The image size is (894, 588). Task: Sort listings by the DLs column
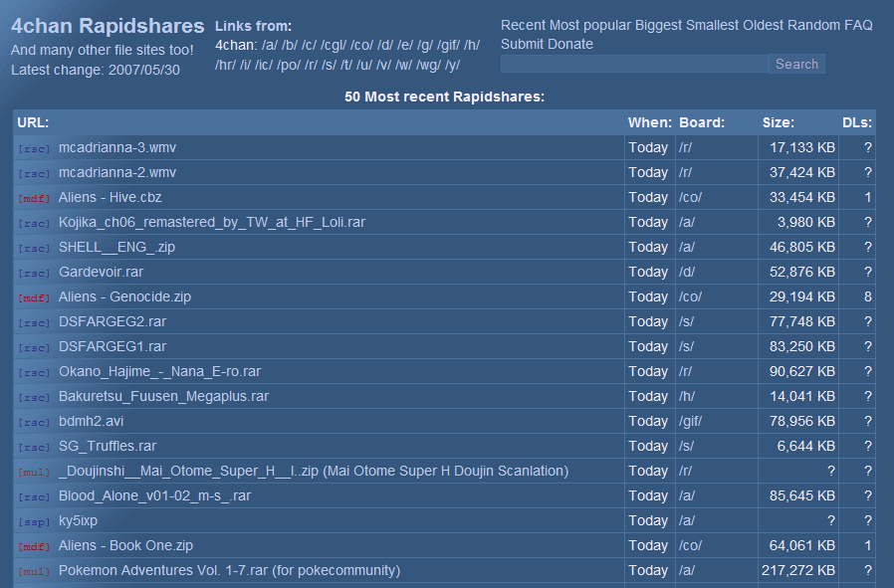[x=857, y=122]
